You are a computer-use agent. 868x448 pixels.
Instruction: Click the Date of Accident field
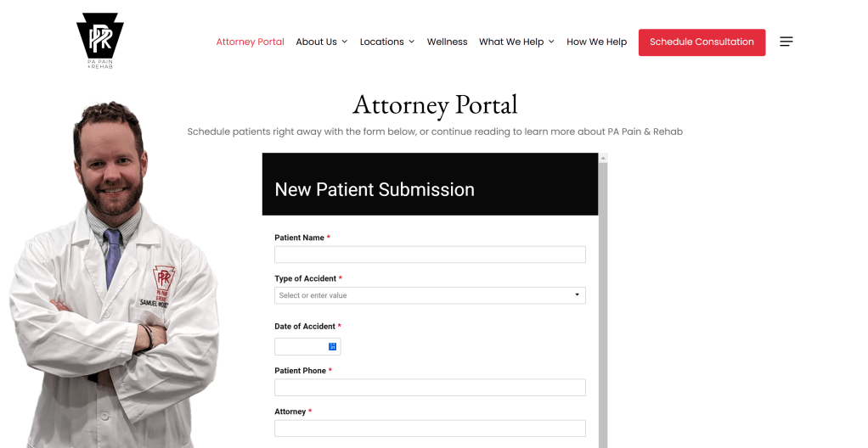[x=302, y=346]
